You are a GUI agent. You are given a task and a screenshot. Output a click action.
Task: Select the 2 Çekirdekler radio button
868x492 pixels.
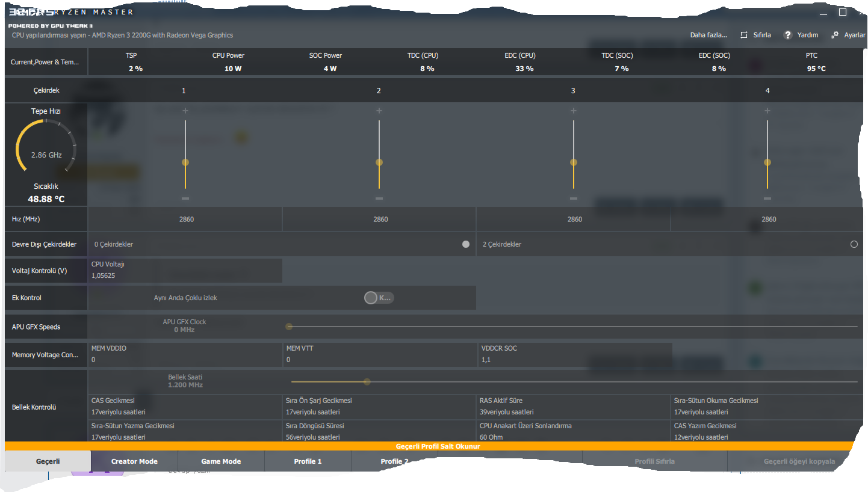pos(854,244)
